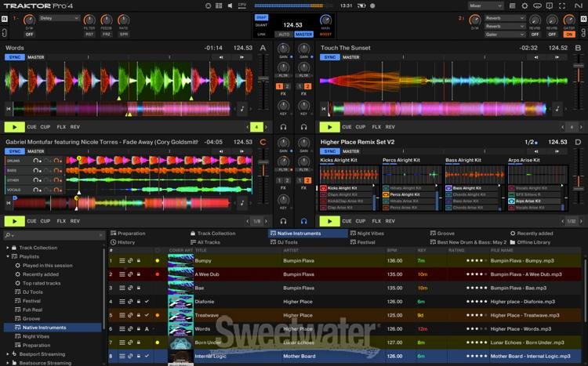This screenshot has width=588, height=366.
Task: Click the Native Instruments logo icon
Action: pos(578,5)
